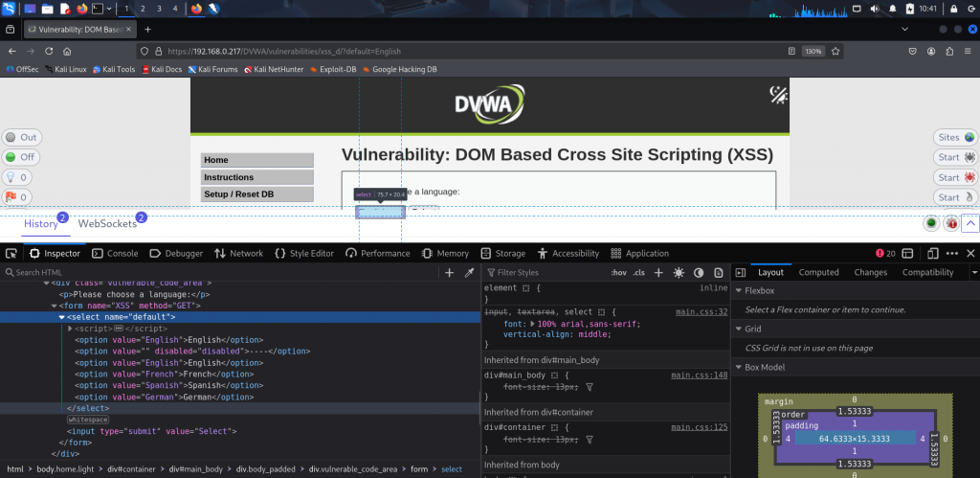Viewport: 980px width, 478px height.
Task: Bookmark this page with star icon
Action: tap(835, 52)
